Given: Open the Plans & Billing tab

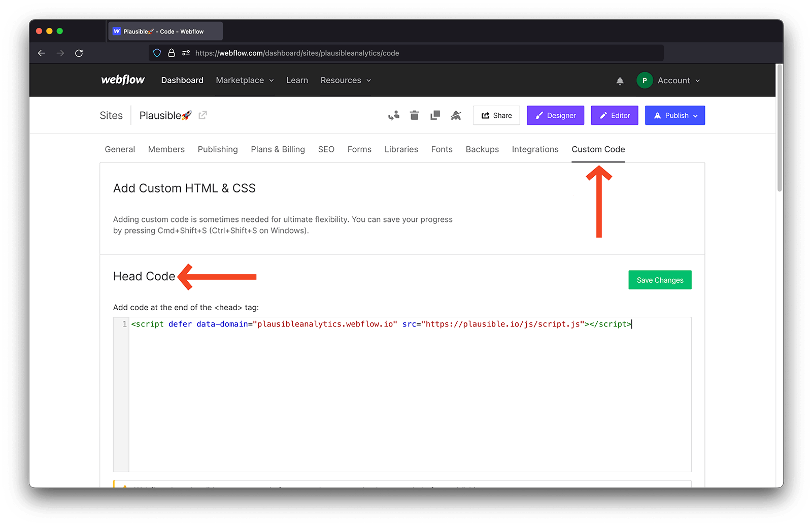Looking at the screenshot, I should tap(278, 149).
